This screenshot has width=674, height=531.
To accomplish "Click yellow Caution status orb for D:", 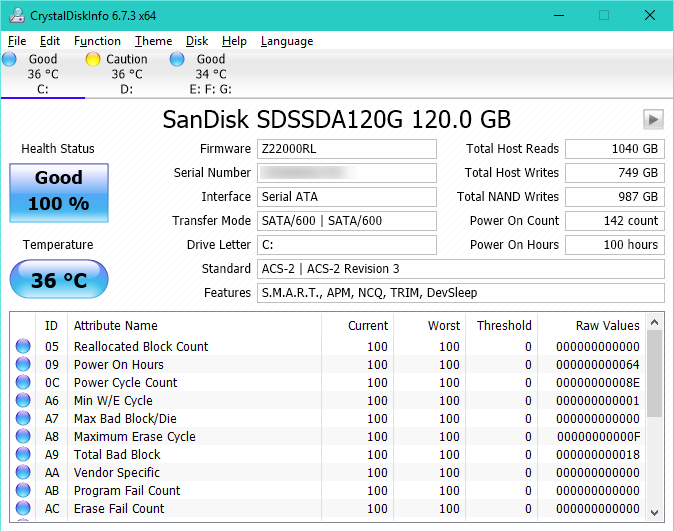I will point(93,59).
